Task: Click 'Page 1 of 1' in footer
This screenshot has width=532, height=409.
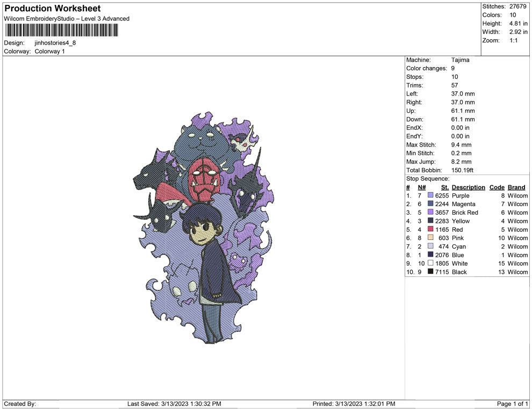Action: [x=512, y=404]
